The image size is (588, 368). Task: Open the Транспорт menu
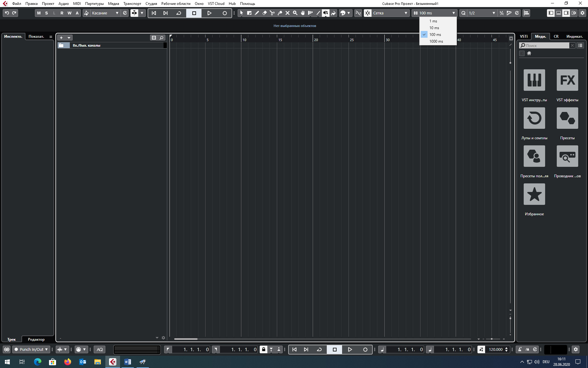(x=132, y=4)
